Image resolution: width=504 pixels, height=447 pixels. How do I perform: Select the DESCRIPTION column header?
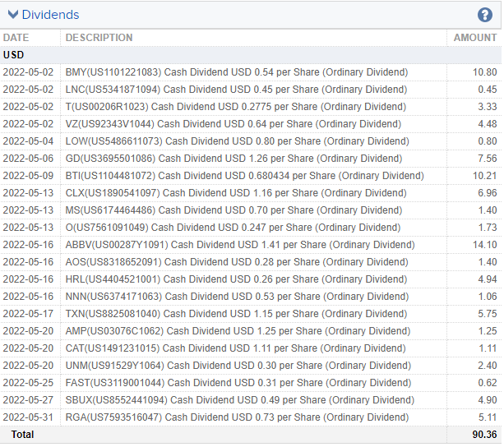click(99, 38)
